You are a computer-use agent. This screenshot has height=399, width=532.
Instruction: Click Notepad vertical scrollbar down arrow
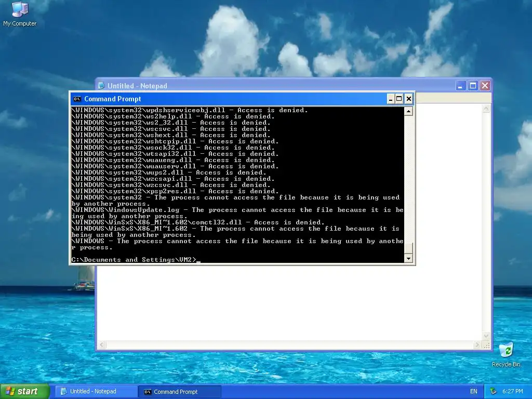point(486,336)
